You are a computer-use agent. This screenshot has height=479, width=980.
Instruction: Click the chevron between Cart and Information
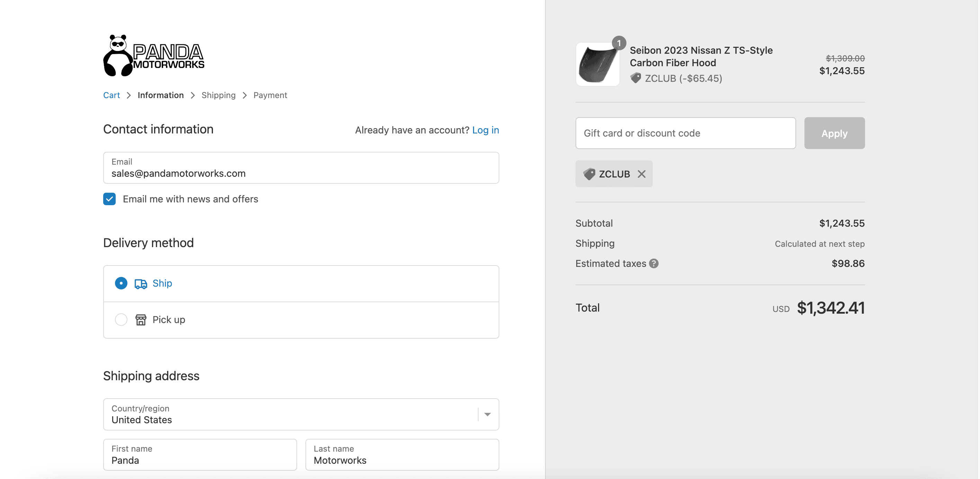[x=128, y=95]
